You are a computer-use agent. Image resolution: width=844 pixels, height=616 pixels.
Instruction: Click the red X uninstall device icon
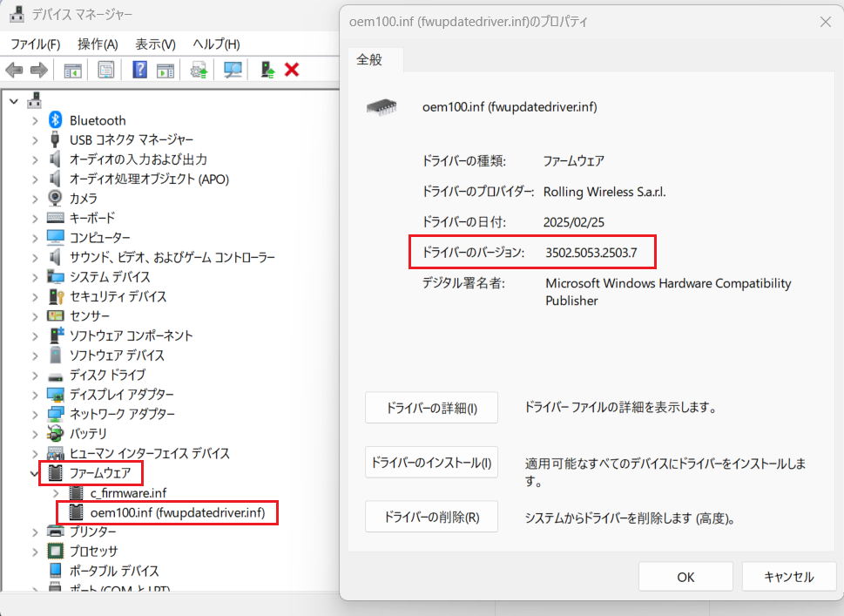tap(293, 71)
